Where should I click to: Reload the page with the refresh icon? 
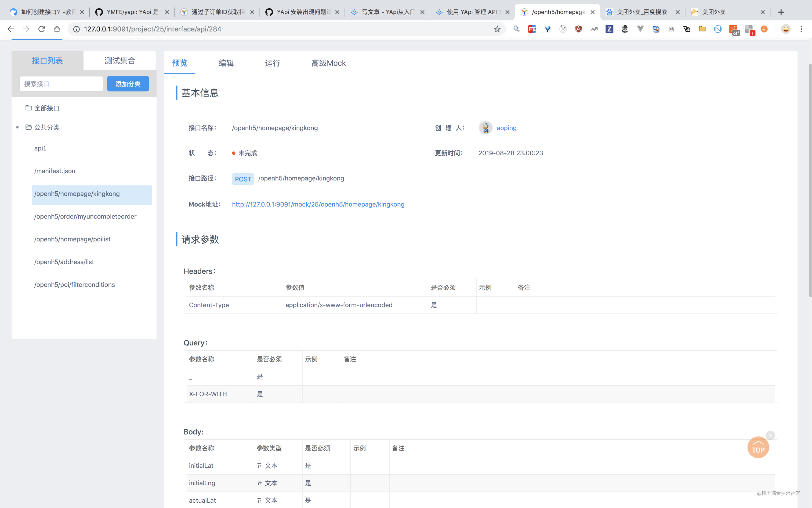pos(42,29)
